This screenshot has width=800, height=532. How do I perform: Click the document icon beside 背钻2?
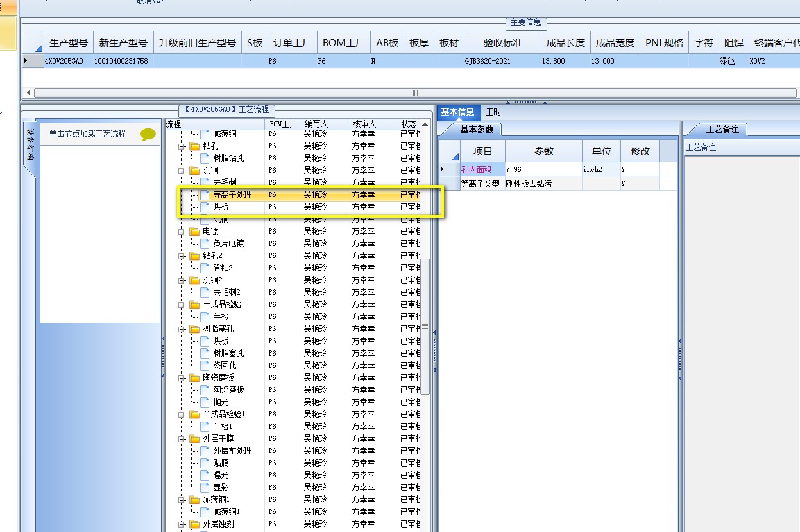[205, 268]
